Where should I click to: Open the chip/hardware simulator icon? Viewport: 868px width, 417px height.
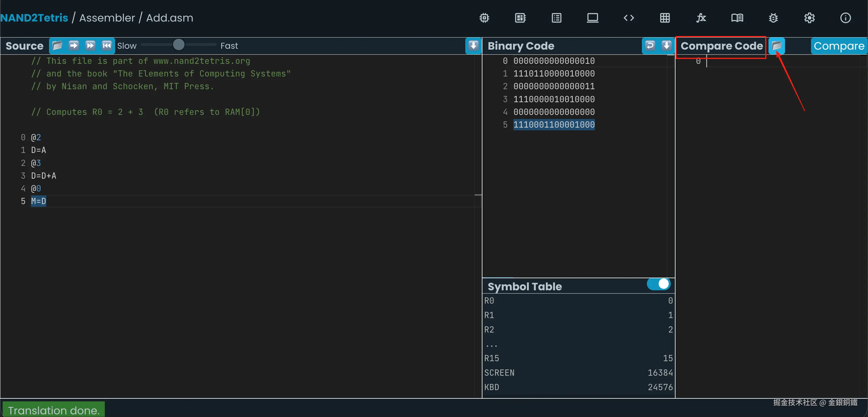pyautogui.click(x=484, y=18)
